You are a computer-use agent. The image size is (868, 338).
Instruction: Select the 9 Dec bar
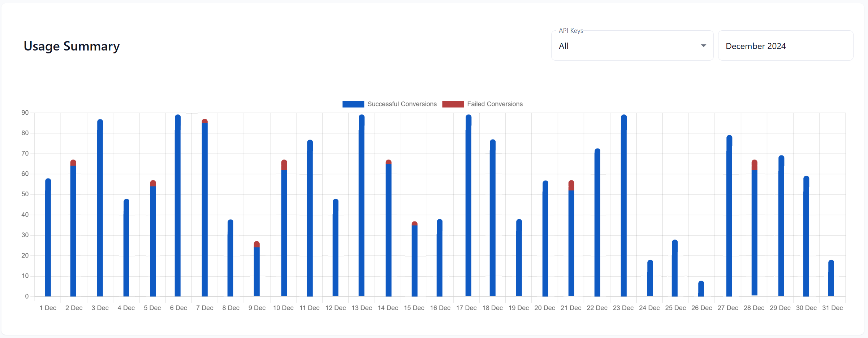(257, 269)
